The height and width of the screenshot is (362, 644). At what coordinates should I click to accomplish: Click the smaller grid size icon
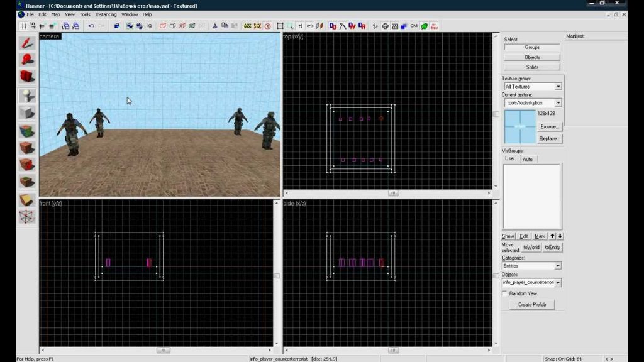click(x=42, y=26)
